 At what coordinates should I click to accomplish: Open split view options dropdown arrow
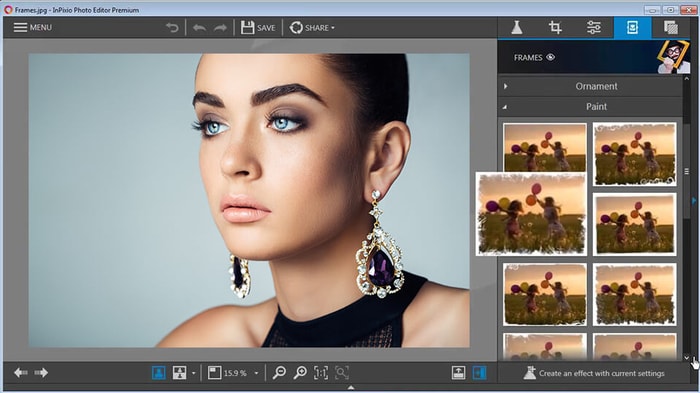pyautogui.click(x=193, y=373)
